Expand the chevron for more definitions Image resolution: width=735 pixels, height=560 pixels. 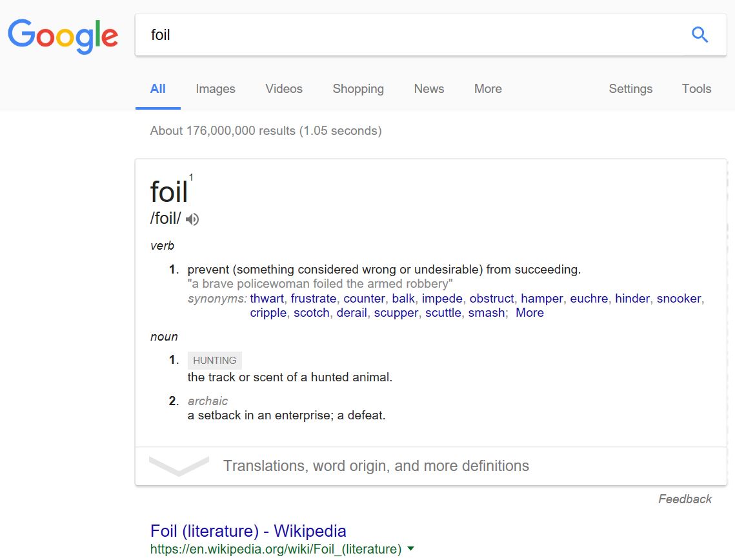click(x=179, y=466)
